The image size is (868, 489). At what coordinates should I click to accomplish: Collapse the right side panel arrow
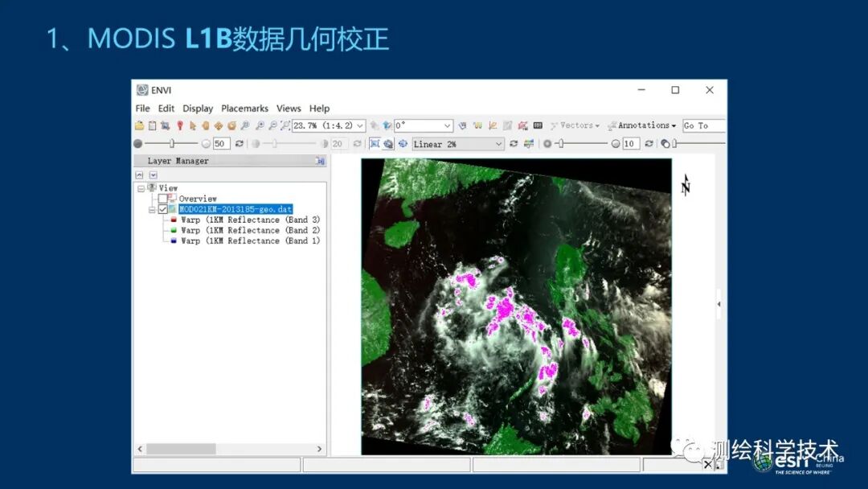(x=719, y=304)
